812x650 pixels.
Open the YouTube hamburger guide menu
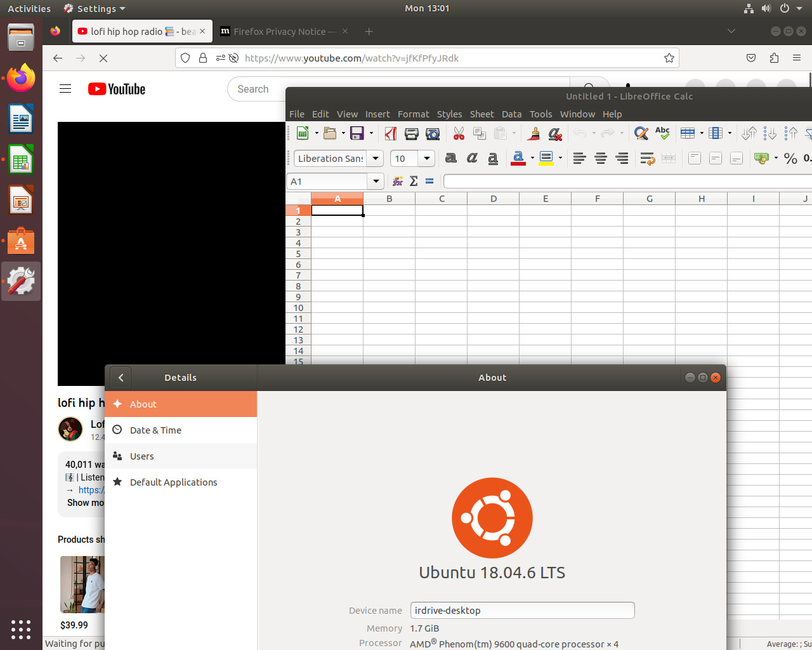pyautogui.click(x=65, y=89)
